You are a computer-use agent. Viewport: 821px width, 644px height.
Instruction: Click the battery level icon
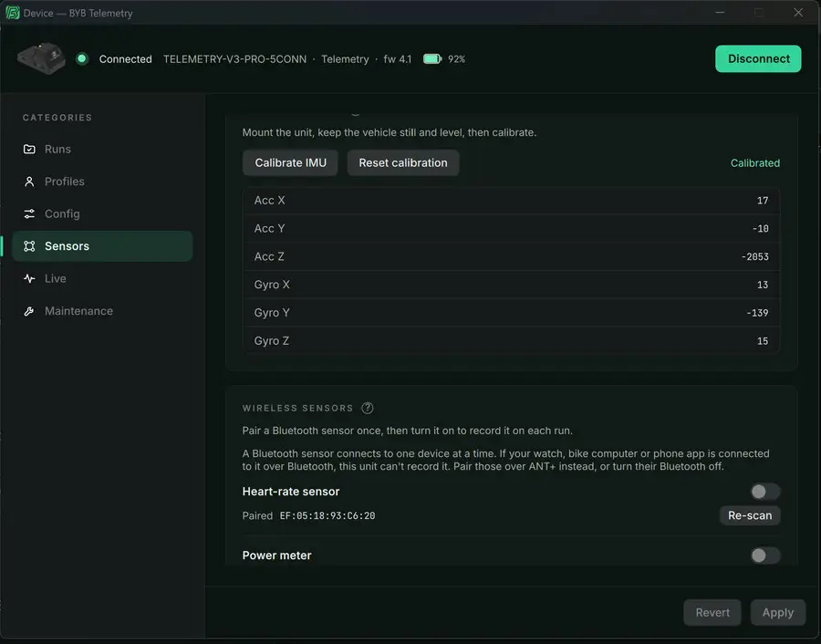coord(432,59)
